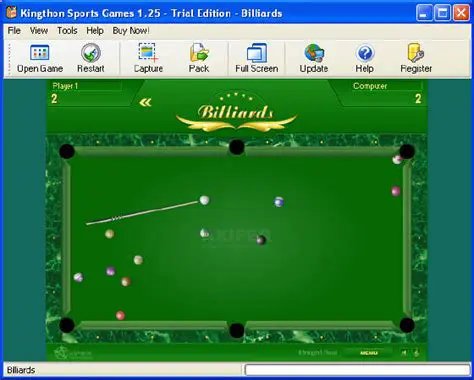The image size is (474, 380).
Task: Click the Billiards status bar text
Action: tap(21, 370)
